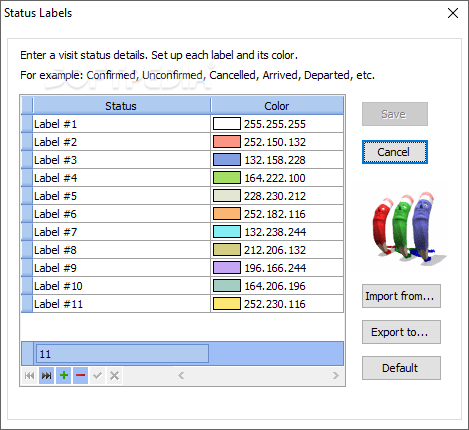Image resolution: width=469 pixels, height=430 pixels.
Task: Click color value 164.222.100
Action: click(275, 178)
